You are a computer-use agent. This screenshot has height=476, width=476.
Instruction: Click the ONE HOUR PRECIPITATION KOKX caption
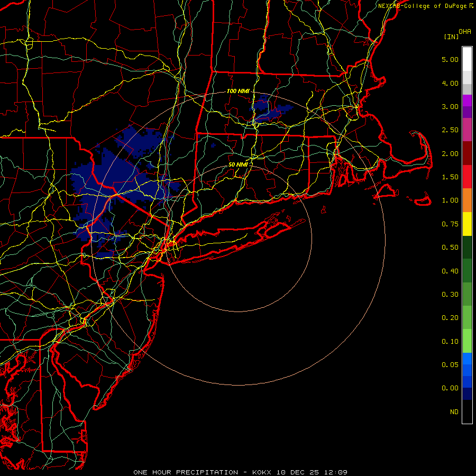coord(240,472)
